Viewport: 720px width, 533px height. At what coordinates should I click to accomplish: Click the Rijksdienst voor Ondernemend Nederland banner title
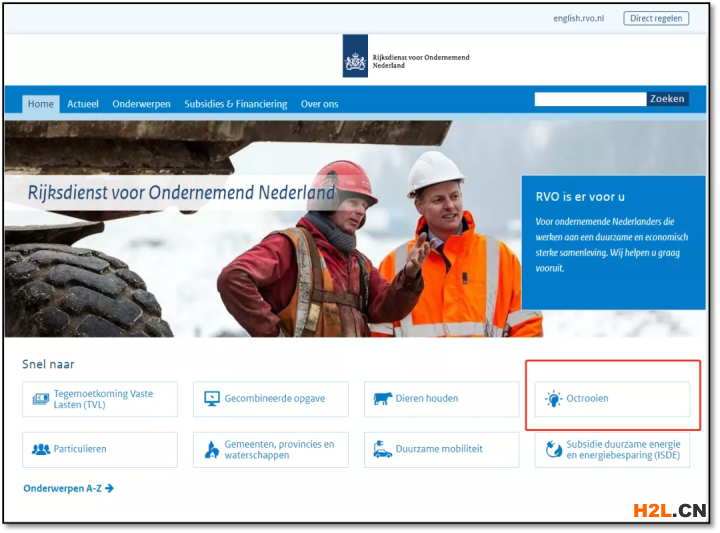pyautogui.click(x=181, y=193)
